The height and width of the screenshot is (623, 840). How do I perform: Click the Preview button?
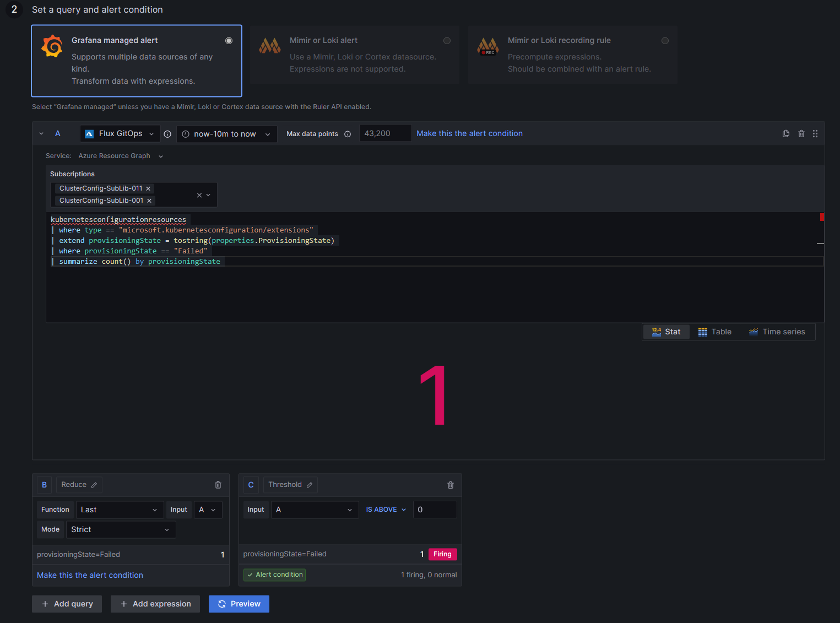point(239,604)
